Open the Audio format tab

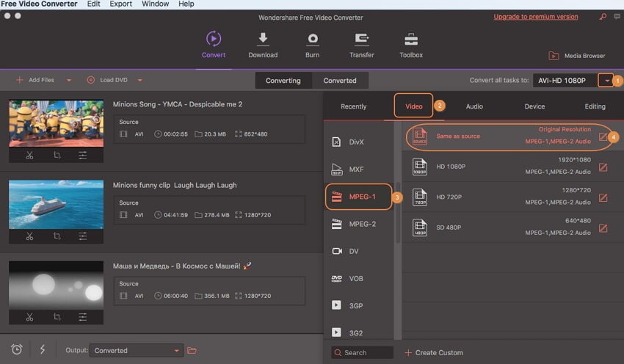coord(474,106)
